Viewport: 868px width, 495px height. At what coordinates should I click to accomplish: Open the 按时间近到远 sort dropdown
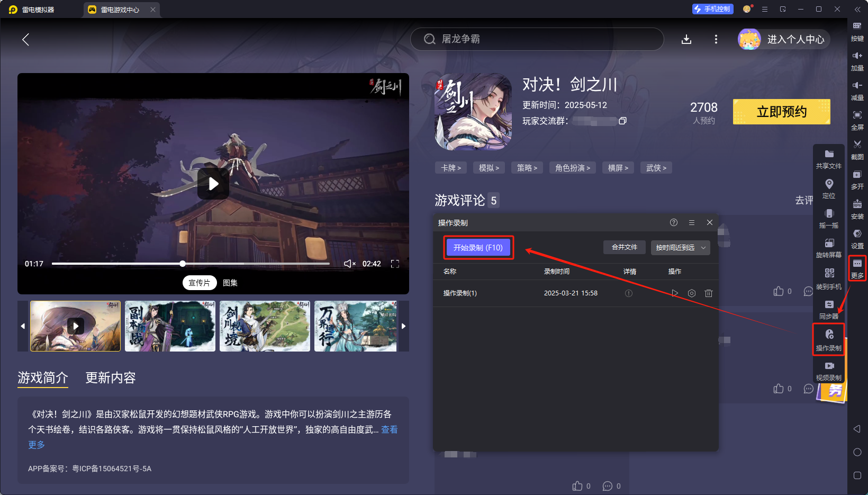(x=681, y=248)
